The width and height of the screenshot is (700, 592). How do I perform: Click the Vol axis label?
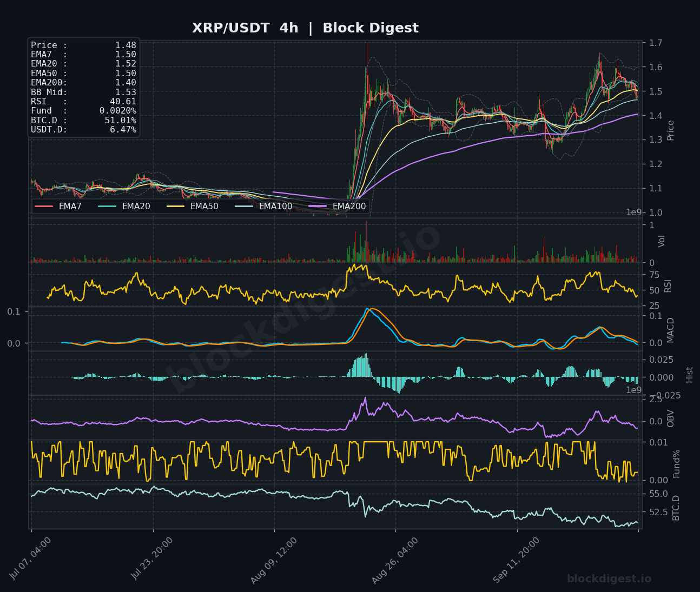coord(662,241)
